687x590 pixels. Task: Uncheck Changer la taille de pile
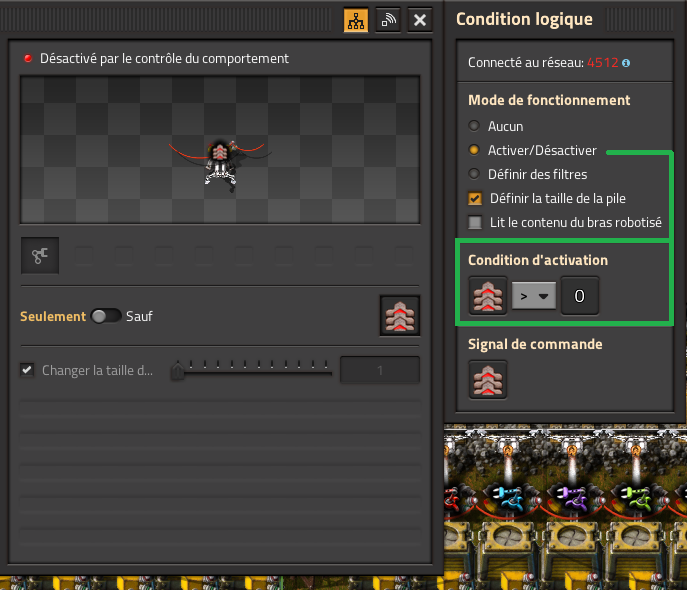[27, 370]
